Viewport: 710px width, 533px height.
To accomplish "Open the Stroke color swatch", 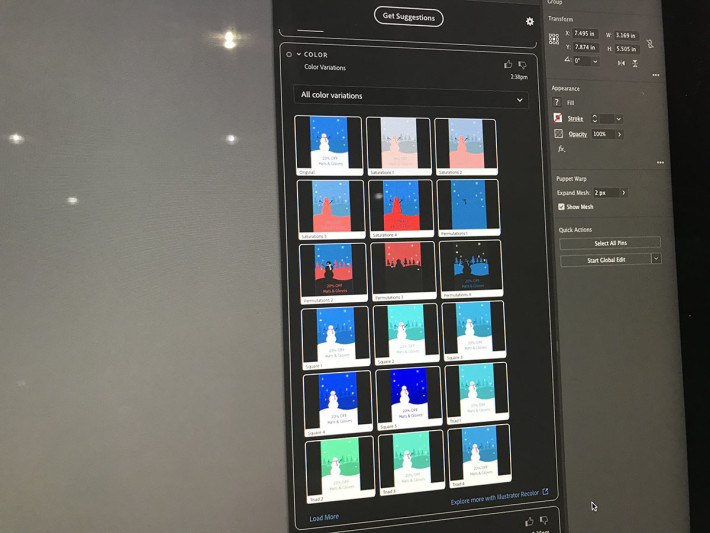I will tap(558, 118).
